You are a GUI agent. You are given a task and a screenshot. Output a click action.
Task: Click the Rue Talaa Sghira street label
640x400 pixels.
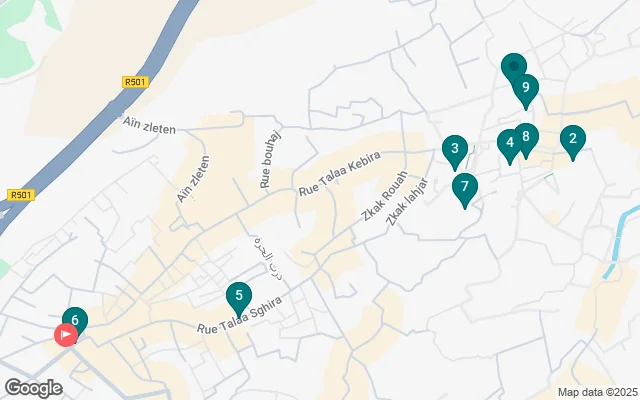pyautogui.click(x=240, y=316)
